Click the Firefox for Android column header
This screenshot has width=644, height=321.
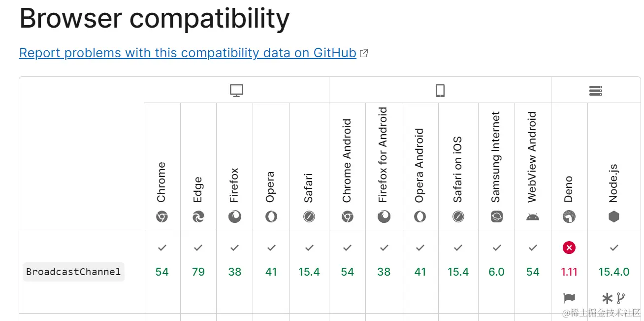point(384,155)
